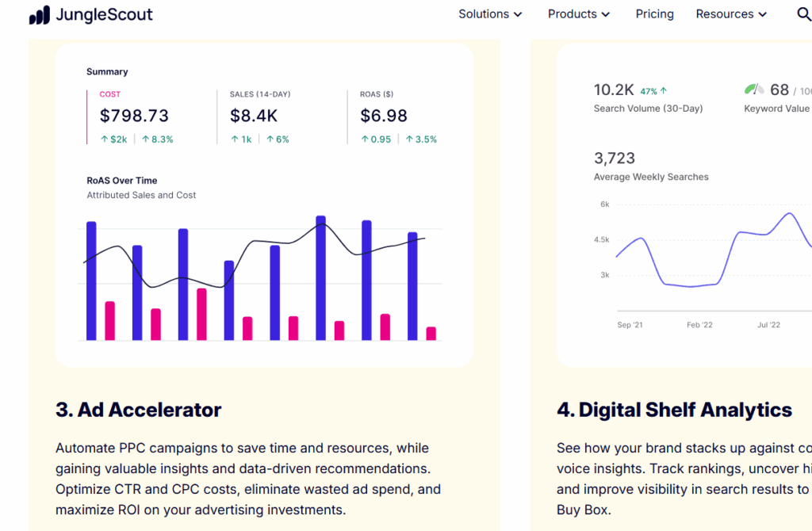Image resolution: width=812 pixels, height=531 pixels.
Task: Click the up arrow next to 47%
Action: click(663, 91)
